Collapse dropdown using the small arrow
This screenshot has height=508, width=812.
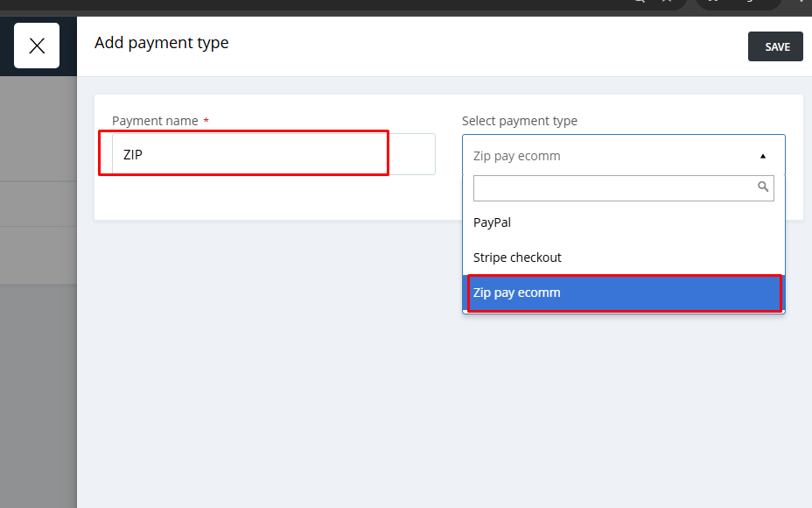click(x=763, y=156)
